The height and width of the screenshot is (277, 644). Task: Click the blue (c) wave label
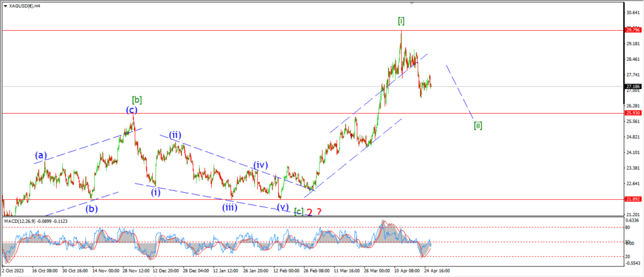click(131, 110)
